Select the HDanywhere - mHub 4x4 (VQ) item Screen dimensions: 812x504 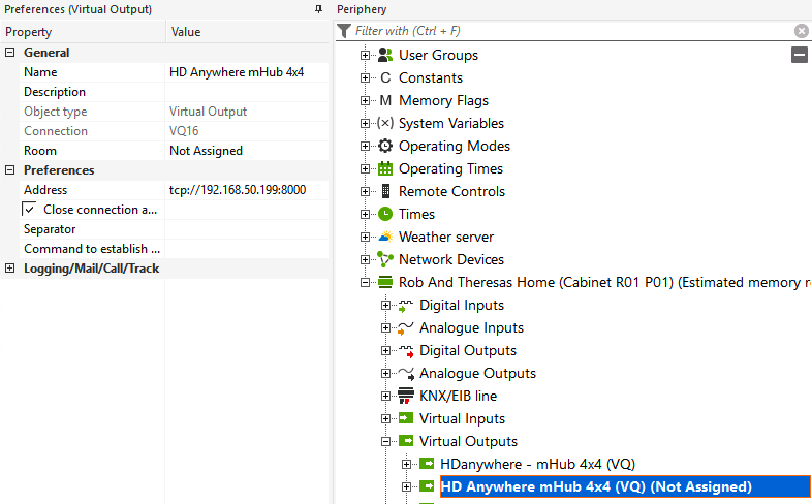pyautogui.click(x=538, y=464)
